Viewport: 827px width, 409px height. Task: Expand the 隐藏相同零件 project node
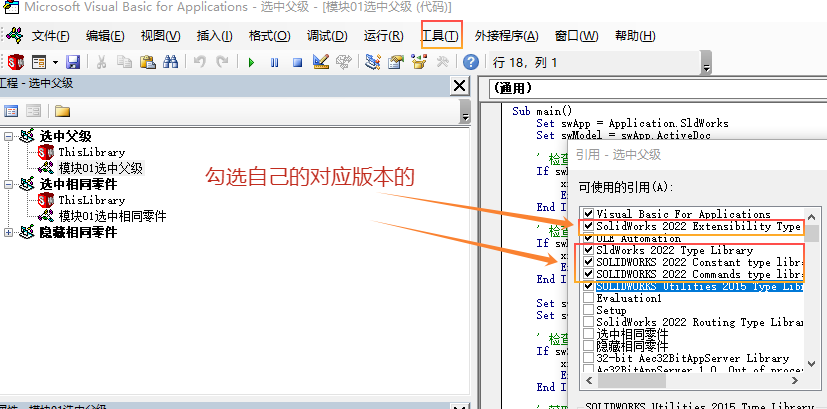(10, 232)
